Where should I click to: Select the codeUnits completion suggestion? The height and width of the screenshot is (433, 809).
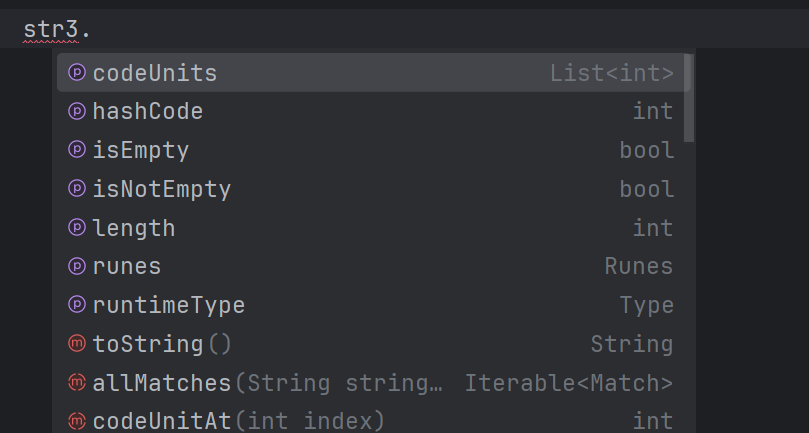coord(155,73)
